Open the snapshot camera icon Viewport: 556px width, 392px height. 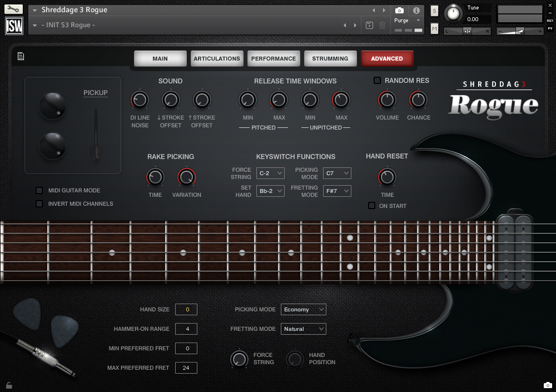pos(398,9)
